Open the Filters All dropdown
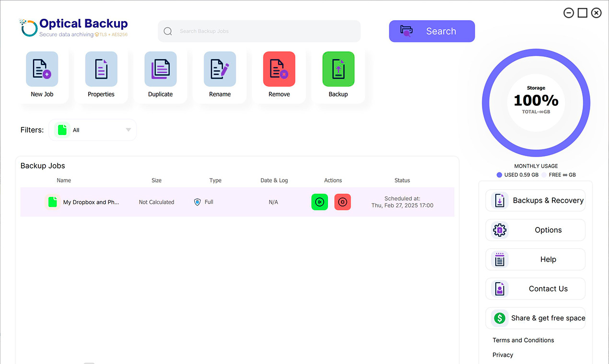Image resolution: width=609 pixels, height=364 pixels. click(93, 130)
